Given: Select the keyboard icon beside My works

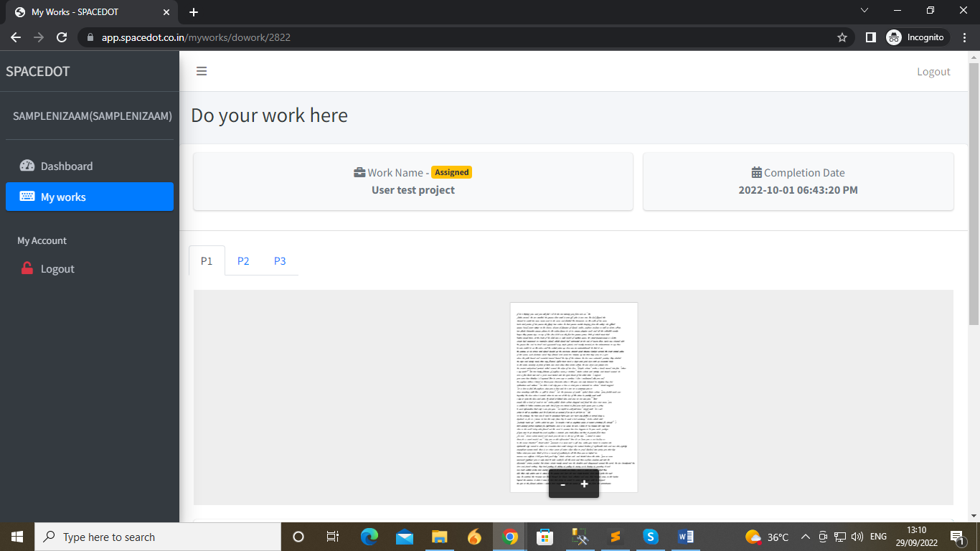Looking at the screenshot, I should pos(27,196).
